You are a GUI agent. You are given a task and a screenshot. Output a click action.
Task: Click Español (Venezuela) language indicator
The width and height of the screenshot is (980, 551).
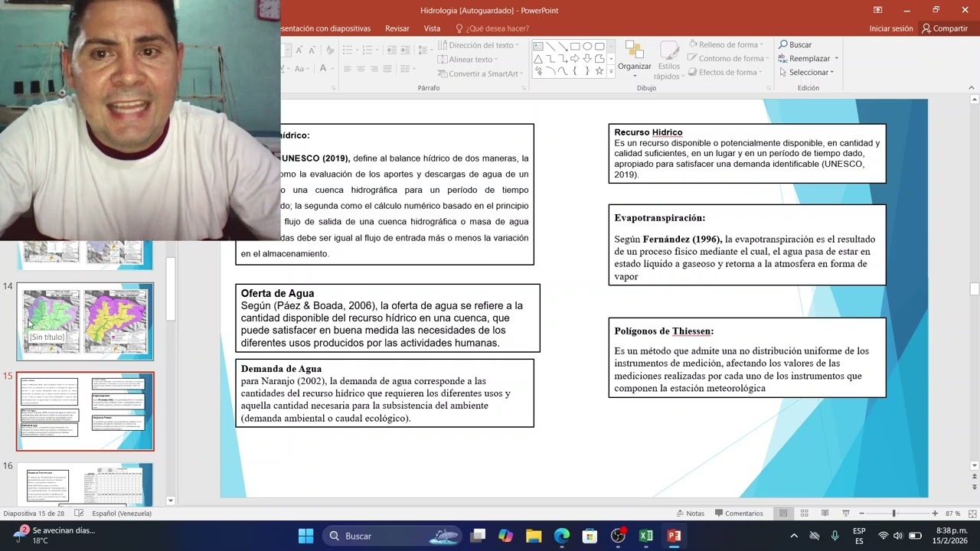(122, 514)
